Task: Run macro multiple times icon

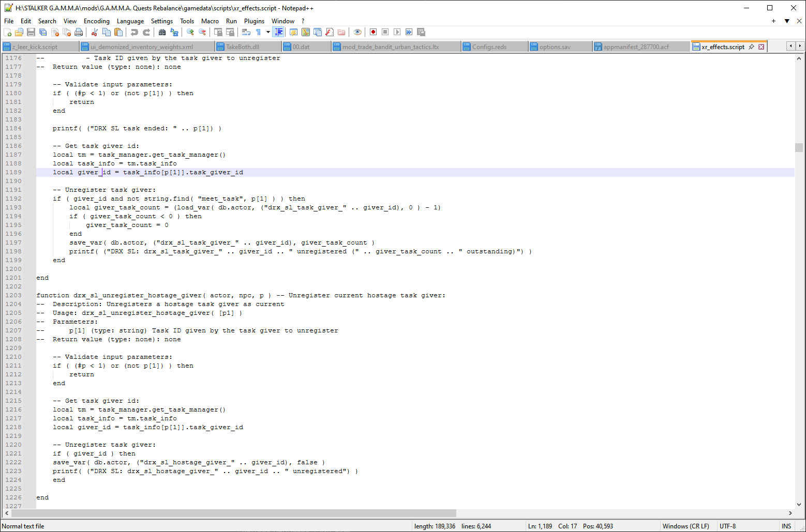Action: [409, 32]
